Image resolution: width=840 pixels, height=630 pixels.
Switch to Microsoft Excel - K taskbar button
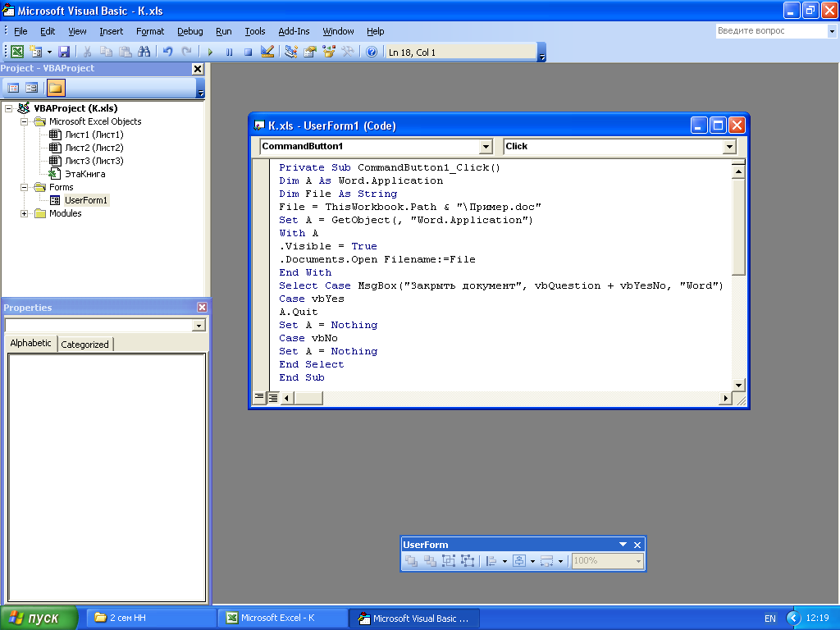pos(283,618)
